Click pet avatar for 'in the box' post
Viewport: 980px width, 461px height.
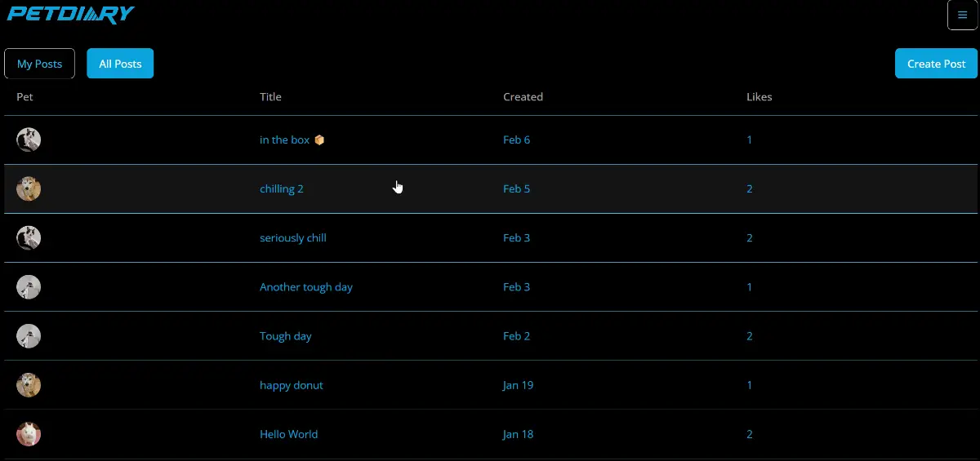pos(29,140)
